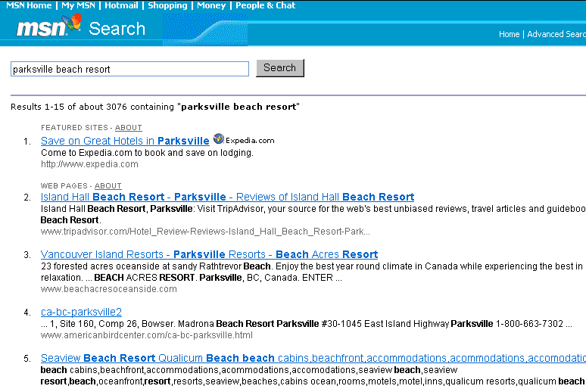The height and width of the screenshot is (392, 586).
Task: Open the ca-bc-parksville2 result
Action: pyautogui.click(x=81, y=312)
